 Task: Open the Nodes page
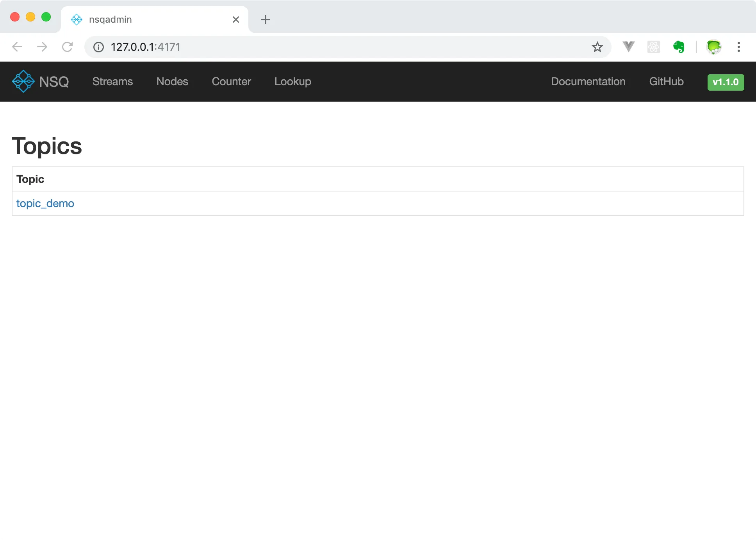(x=172, y=82)
